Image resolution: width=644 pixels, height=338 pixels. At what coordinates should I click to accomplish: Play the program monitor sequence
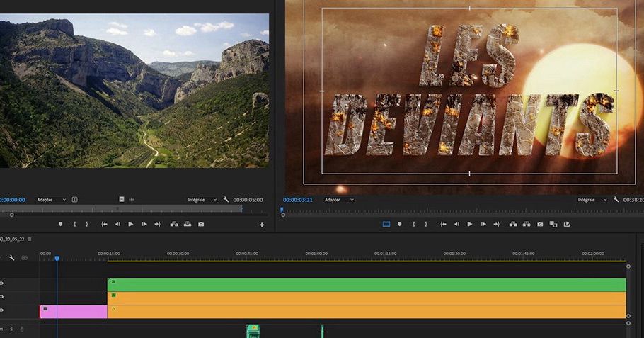point(470,225)
